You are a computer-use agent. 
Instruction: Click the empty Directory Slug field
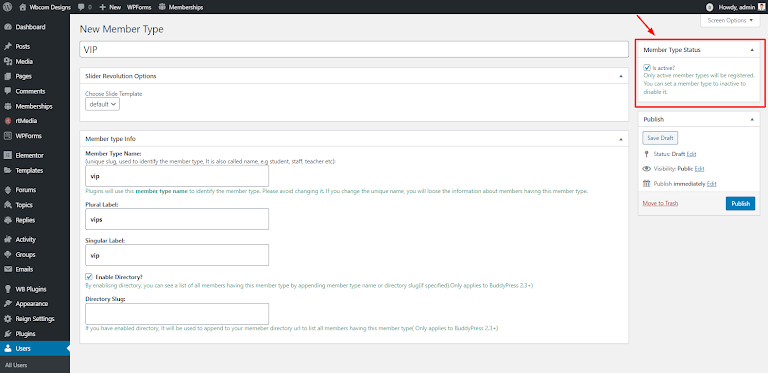point(177,314)
